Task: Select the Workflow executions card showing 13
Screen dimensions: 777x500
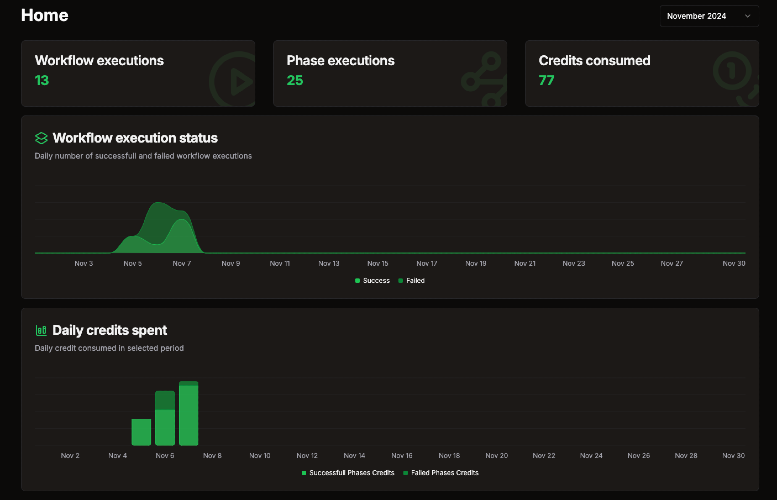Action: pos(138,73)
